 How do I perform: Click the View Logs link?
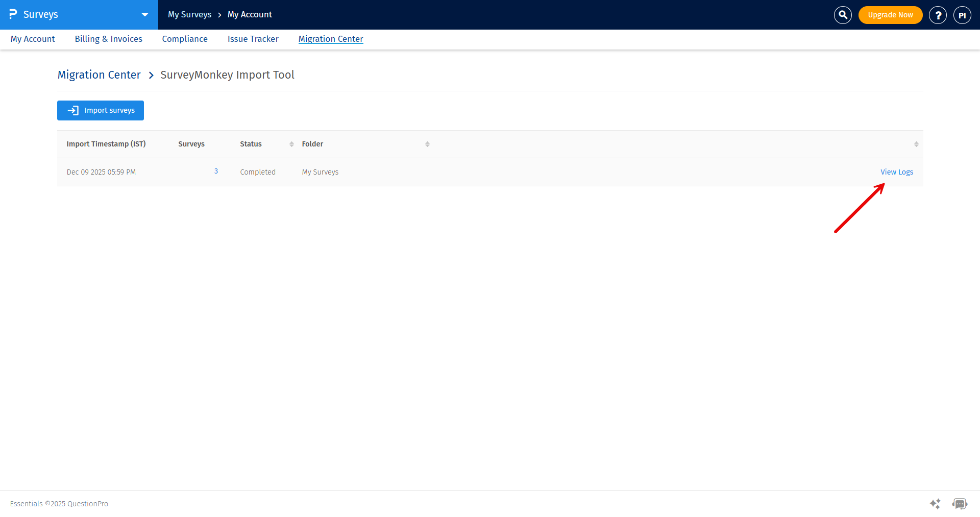click(897, 172)
